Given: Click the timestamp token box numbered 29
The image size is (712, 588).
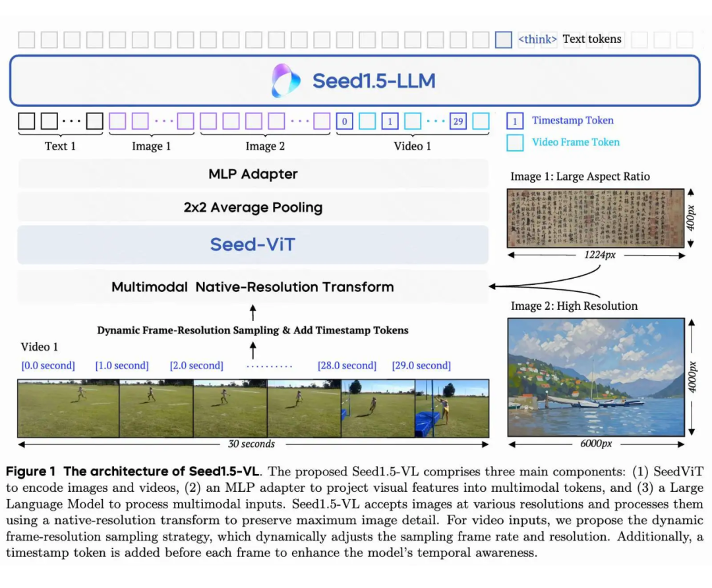Looking at the screenshot, I should click(458, 121).
